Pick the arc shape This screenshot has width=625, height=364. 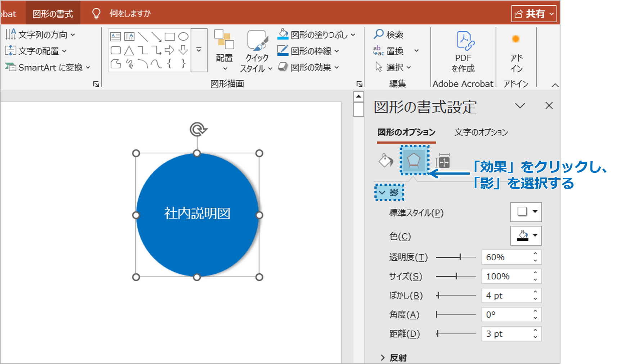143,64
